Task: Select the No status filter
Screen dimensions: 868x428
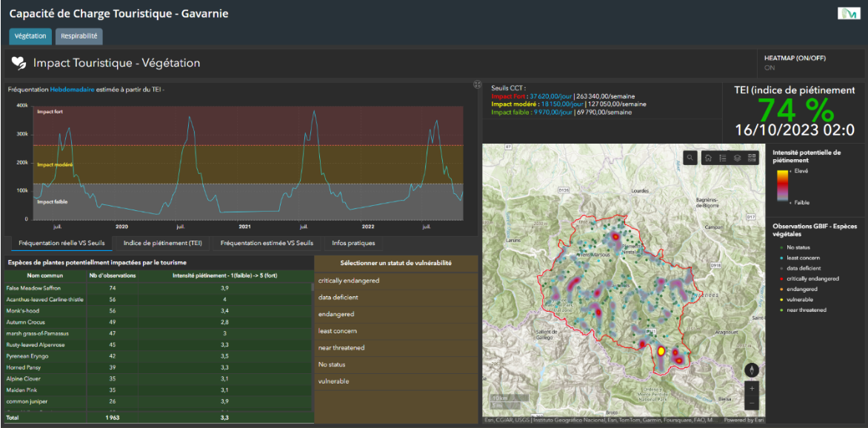Action: 395,364
